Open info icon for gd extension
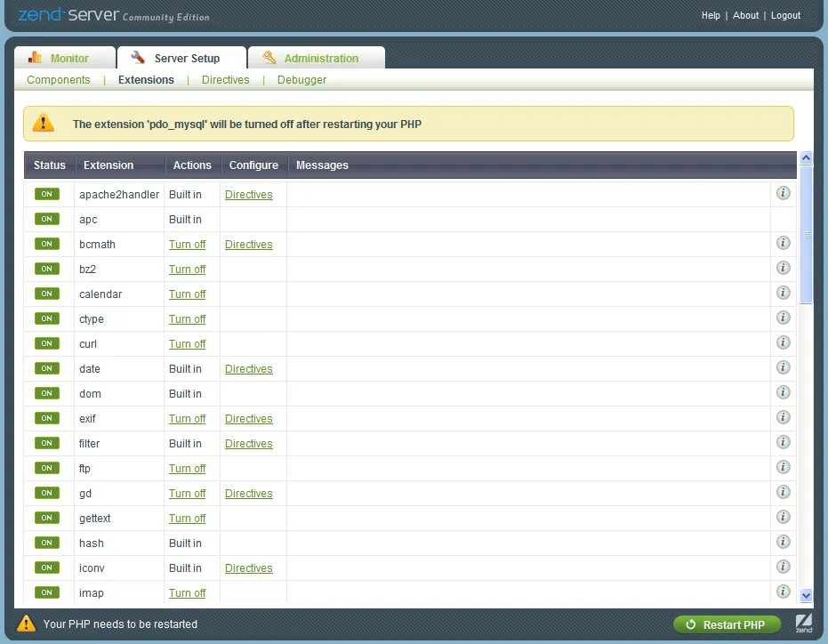Screen dimensions: 828x644 (x=784, y=492)
